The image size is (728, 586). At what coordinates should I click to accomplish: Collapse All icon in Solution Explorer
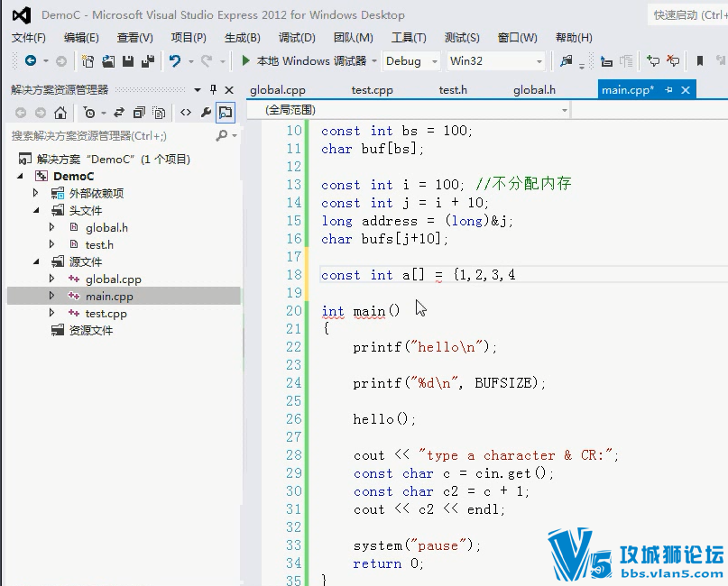point(139,113)
